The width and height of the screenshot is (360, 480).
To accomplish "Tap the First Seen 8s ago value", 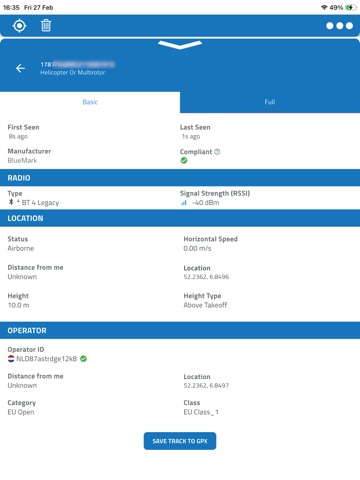I will (18, 136).
